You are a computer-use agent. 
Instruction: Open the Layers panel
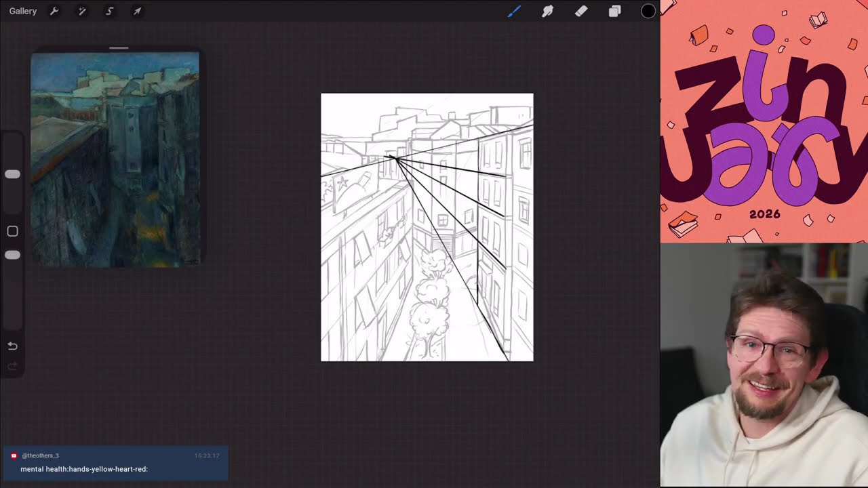(x=614, y=11)
